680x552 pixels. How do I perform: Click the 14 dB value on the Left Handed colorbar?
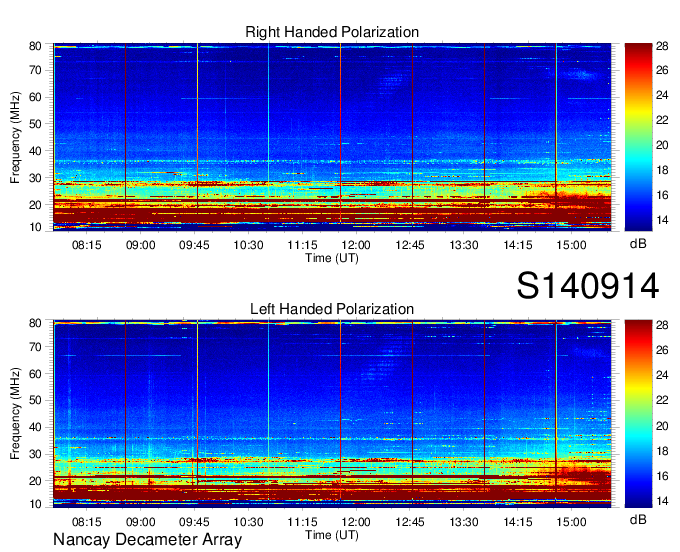click(662, 501)
